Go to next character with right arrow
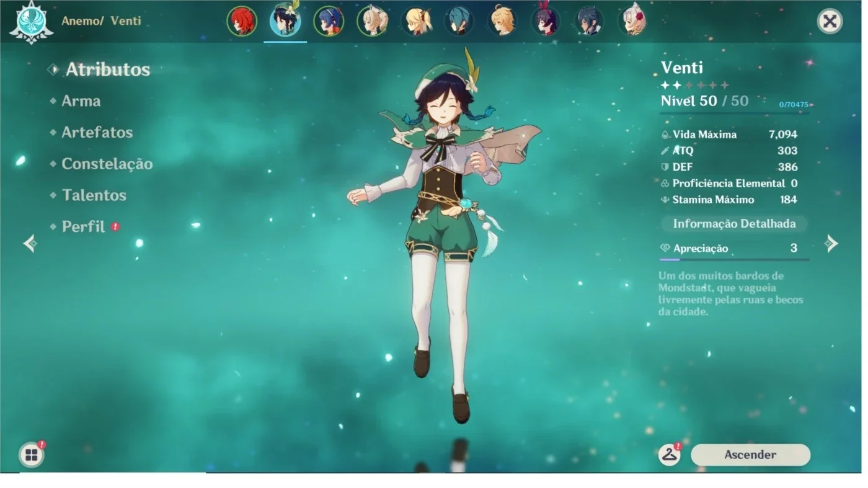The height and width of the screenshot is (488, 868). [831, 244]
